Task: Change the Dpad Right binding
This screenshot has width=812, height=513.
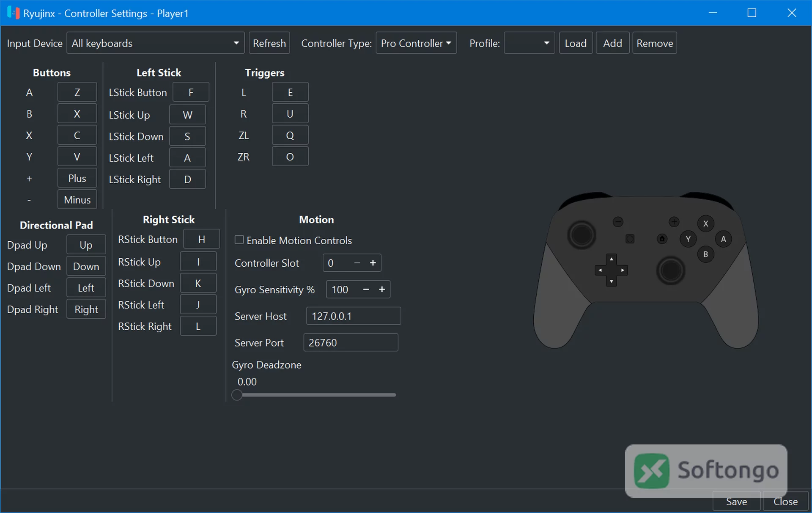Action: click(86, 309)
